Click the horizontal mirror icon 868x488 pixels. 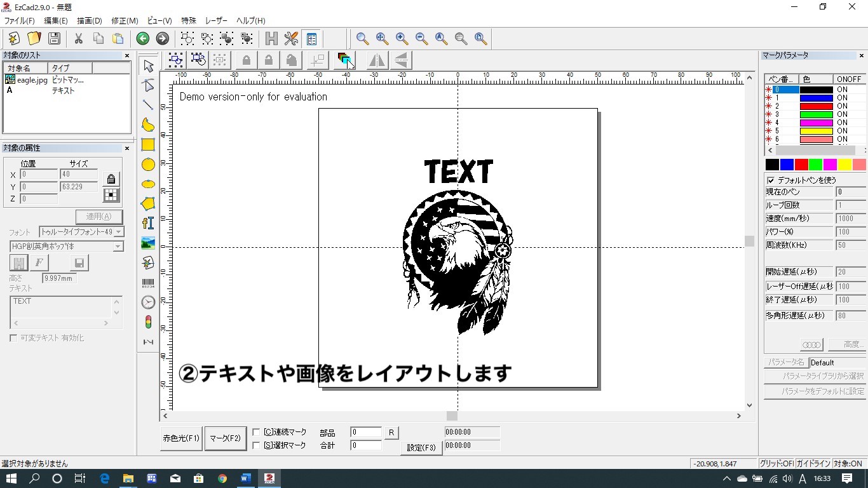click(x=377, y=60)
